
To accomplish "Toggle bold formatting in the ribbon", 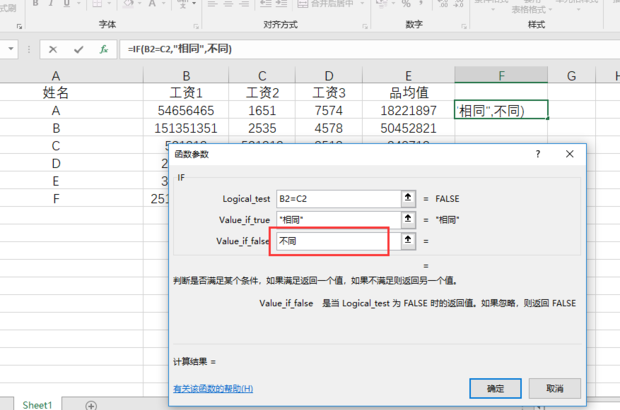I will (36, 4).
